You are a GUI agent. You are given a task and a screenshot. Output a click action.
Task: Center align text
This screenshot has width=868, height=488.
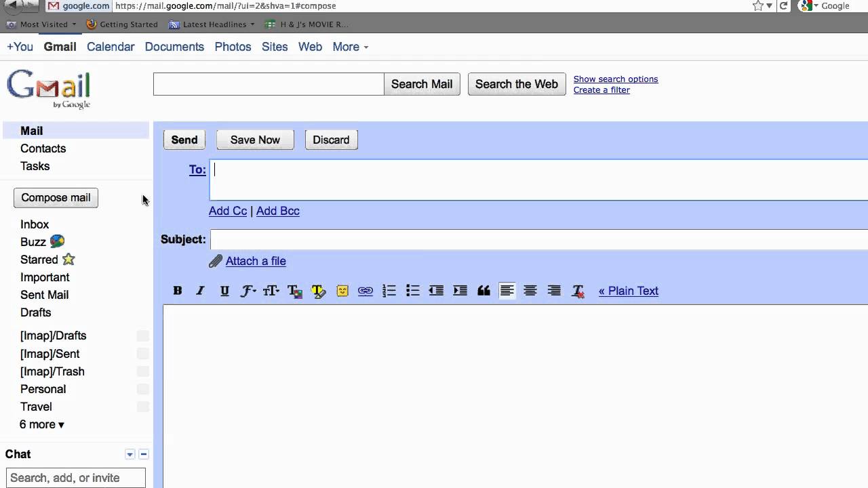tap(530, 291)
